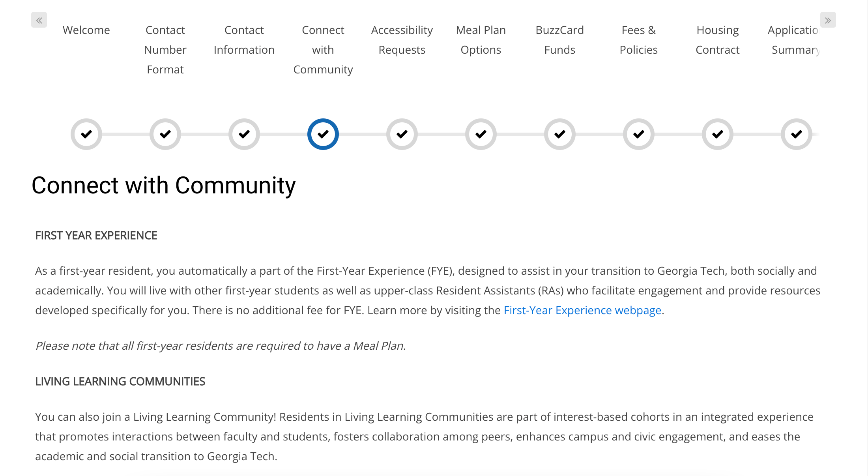Click the right double-chevron to reveal more steps

828,20
